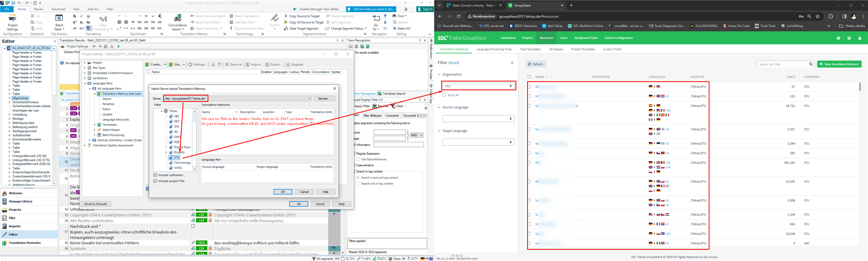Collapse the Organization filter section
Image resolution: width=868 pixels, height=261 pixels.
point(439,74)
